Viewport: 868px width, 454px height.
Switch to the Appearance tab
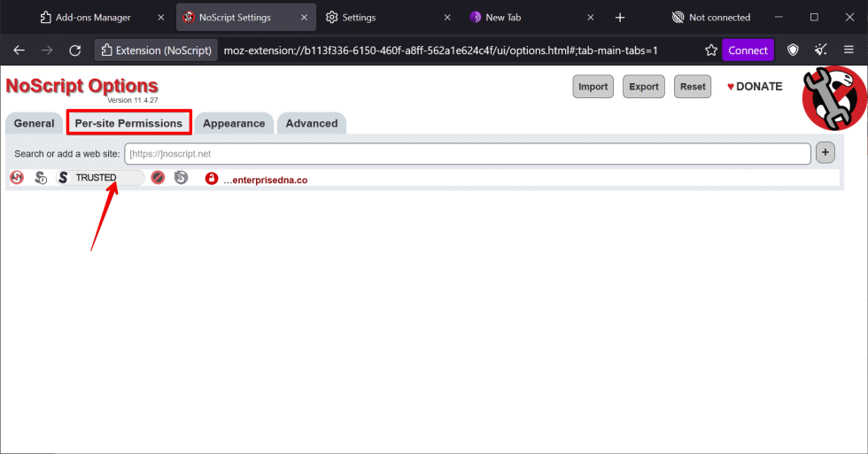tap(234, 123)
